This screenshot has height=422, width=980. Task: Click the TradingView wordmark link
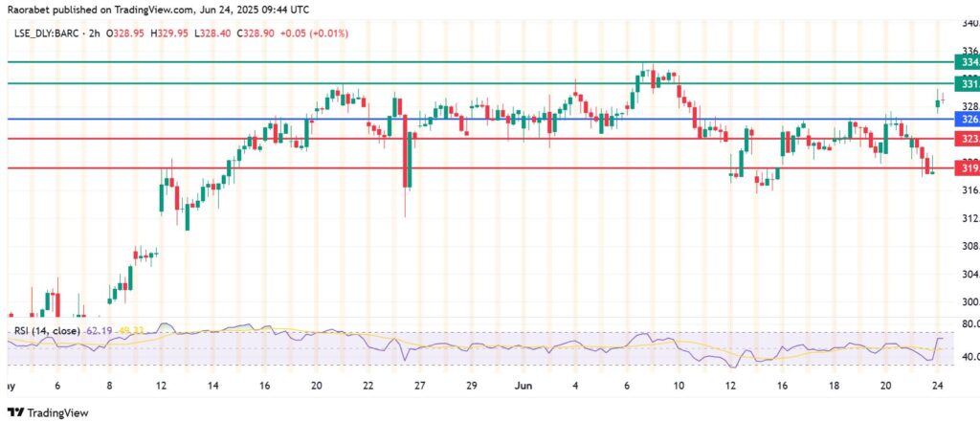pyautogui.click(x=59, y=411)
